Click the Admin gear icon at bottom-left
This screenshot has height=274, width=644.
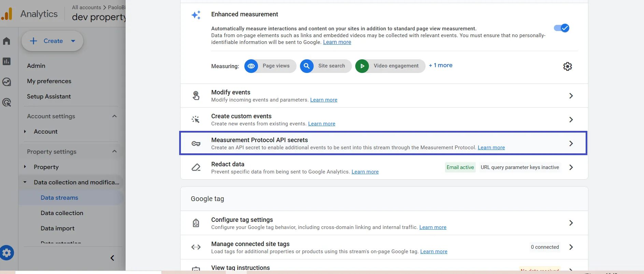point(7,253)
